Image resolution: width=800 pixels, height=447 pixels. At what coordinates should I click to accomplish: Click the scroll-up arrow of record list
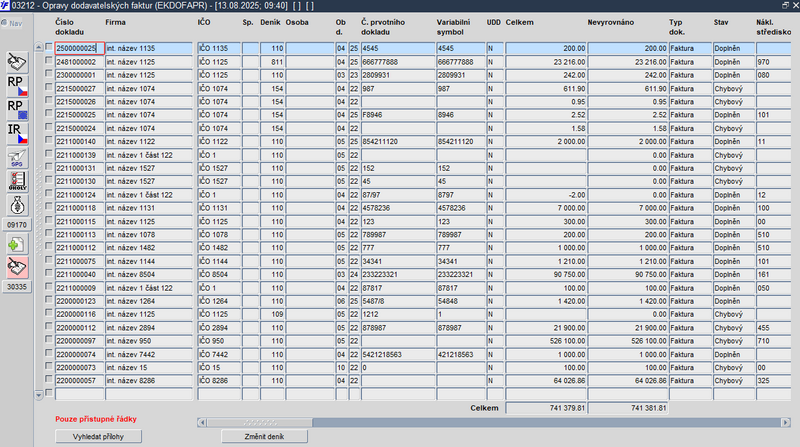click(39, 47)
